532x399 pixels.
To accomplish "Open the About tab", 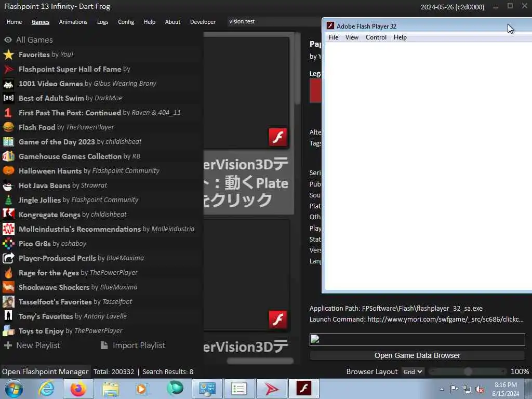I will point(172,22).
